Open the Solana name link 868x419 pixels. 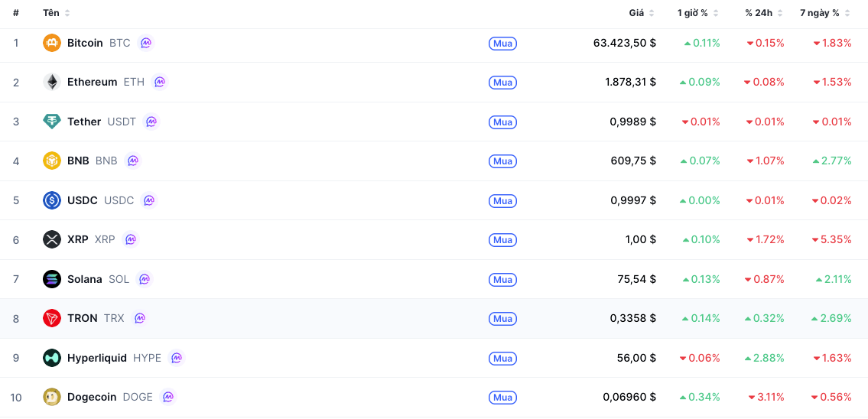pyautogui.click(x=85, y=279)
